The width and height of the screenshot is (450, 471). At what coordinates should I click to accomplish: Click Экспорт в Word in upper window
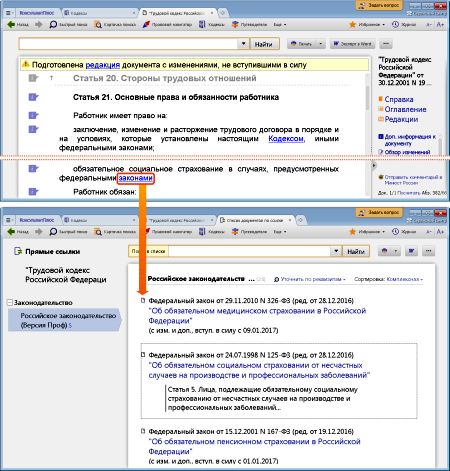353,44
